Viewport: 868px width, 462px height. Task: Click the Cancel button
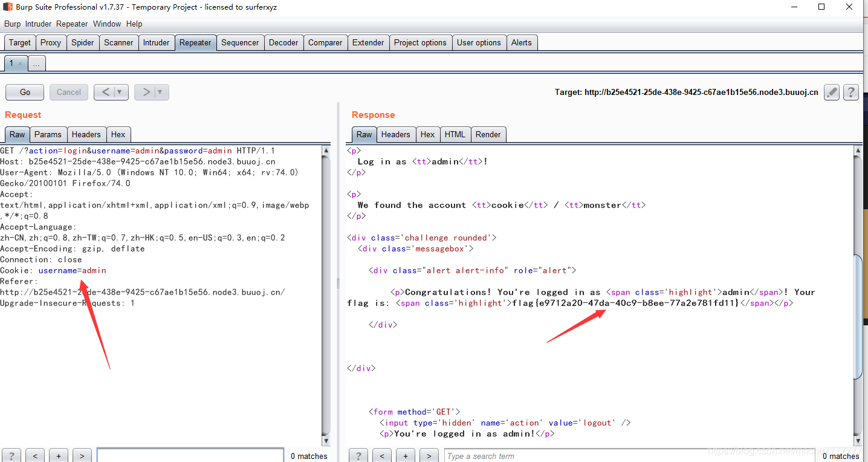pyautogui.click(x=69, y=92)
